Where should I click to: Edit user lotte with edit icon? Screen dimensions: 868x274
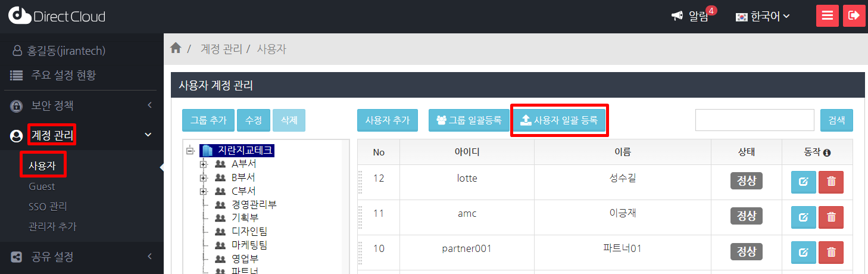tap(803, 182)
